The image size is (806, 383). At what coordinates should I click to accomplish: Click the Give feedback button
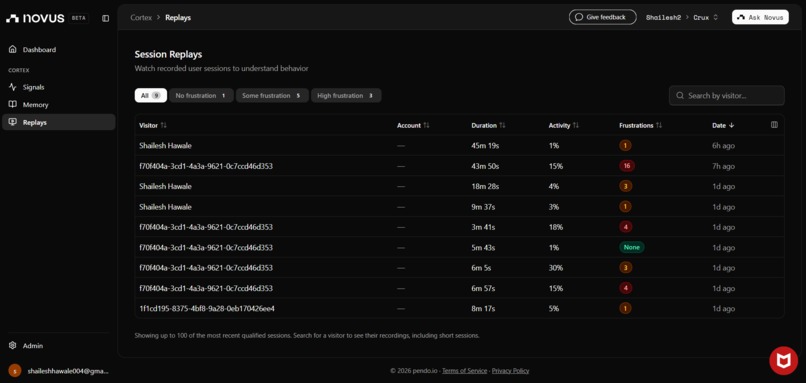tap(602, 17)
